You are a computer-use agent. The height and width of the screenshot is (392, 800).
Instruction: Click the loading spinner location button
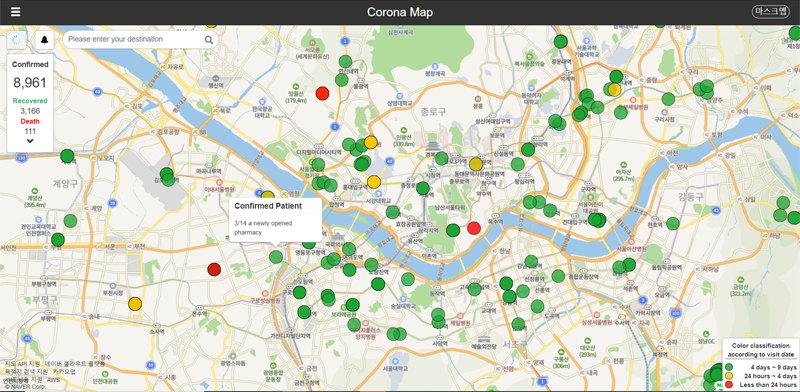pos(16,40)
